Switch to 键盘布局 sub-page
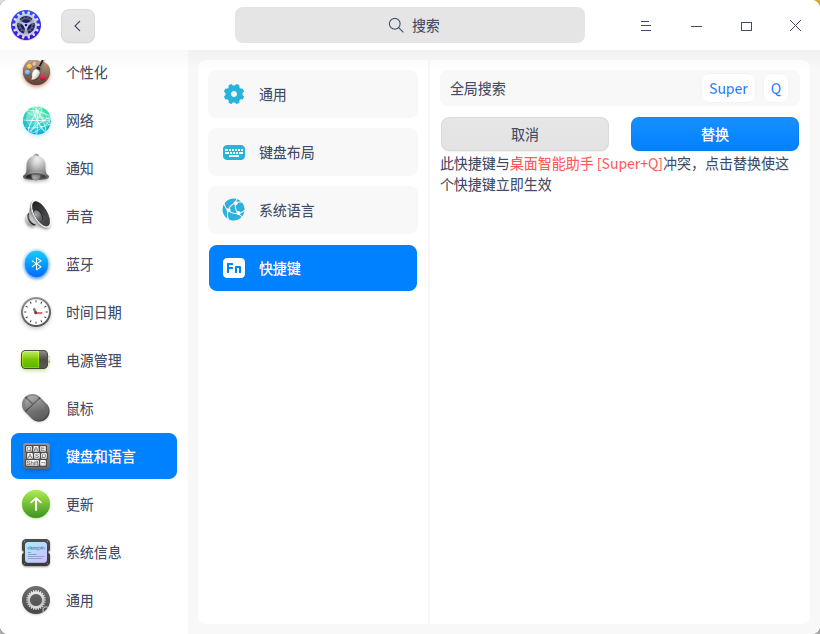The height and width of the screenshot is (634, 820). (313, 152)
